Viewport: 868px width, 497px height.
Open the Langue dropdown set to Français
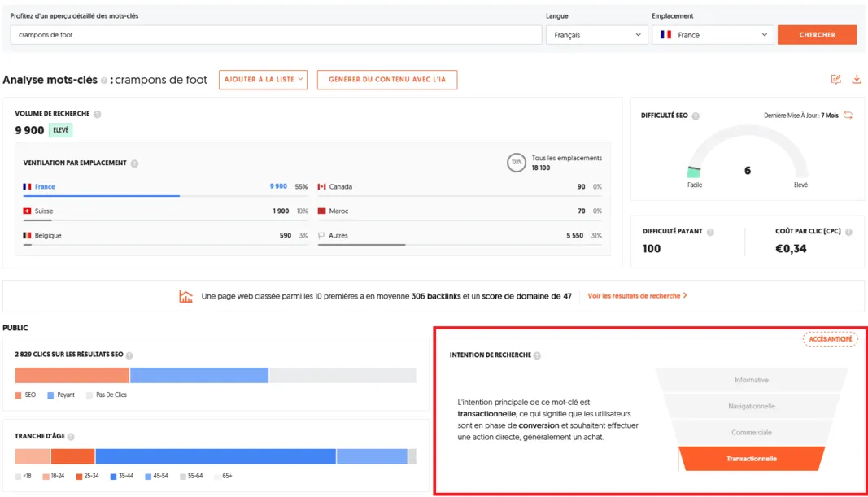[x=597, y=35]
